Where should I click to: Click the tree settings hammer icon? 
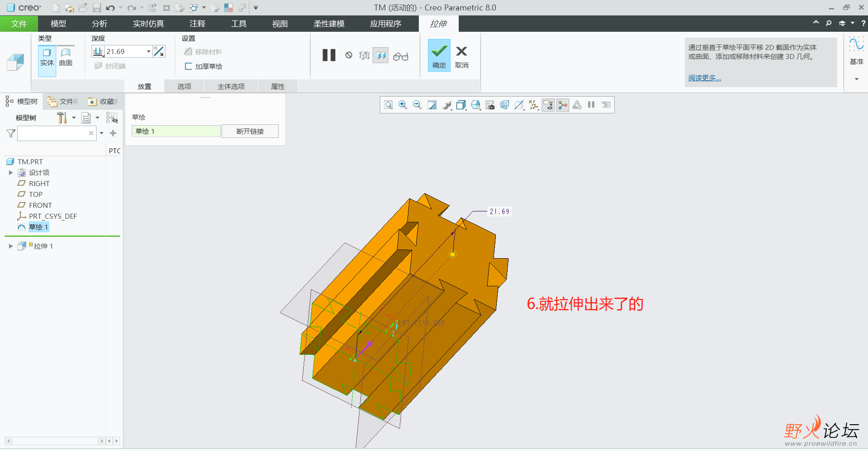(62, 118)
